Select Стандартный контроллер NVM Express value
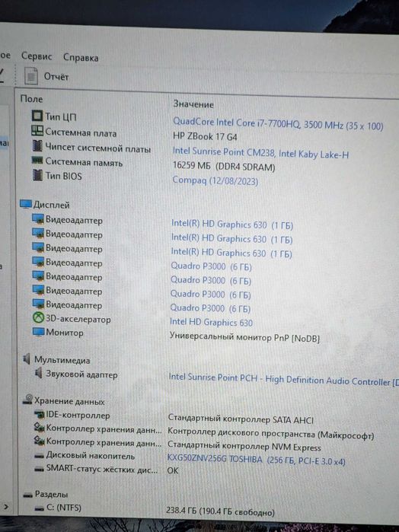Viewport: 399px width, 532px height. pos(244,446)
